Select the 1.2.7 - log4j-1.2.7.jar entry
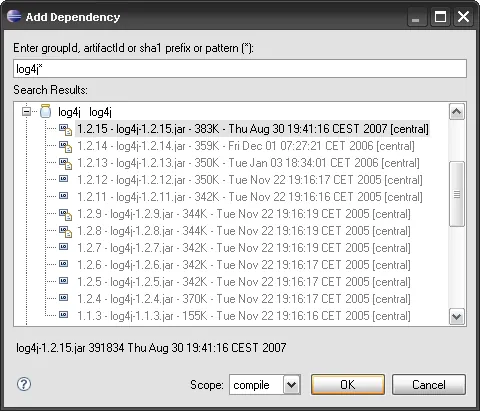Image resolution: width=480 pixels, height=411 pixels. tap(244, 248)
